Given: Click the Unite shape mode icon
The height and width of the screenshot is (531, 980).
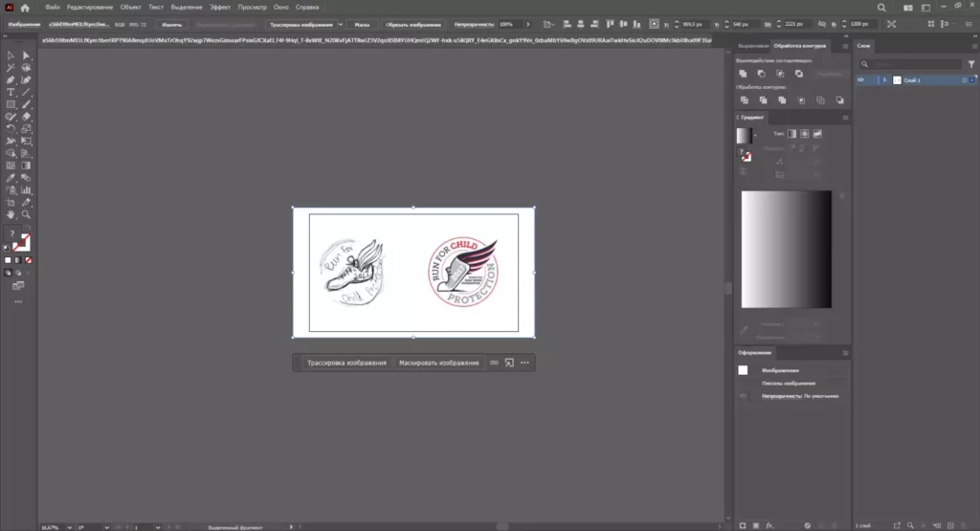Looking at the screenshot, I should 743,74.
